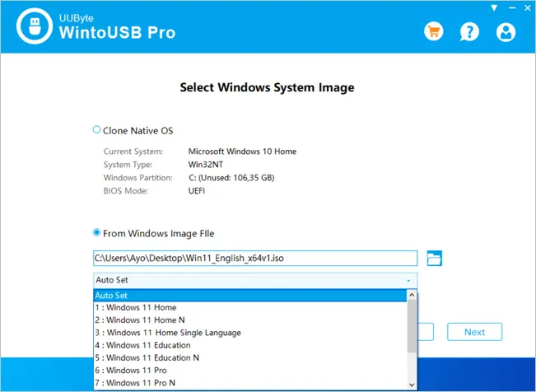Select the Clone Native OS radio button

96,130
